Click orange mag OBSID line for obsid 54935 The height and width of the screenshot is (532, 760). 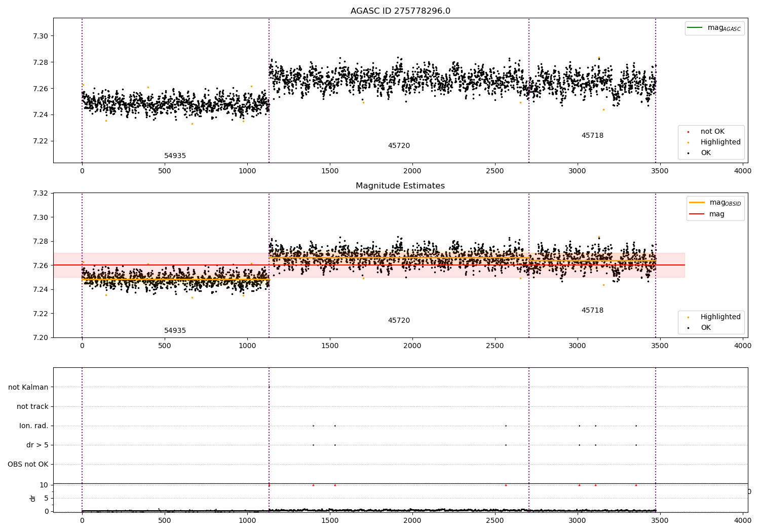[175, 279]
